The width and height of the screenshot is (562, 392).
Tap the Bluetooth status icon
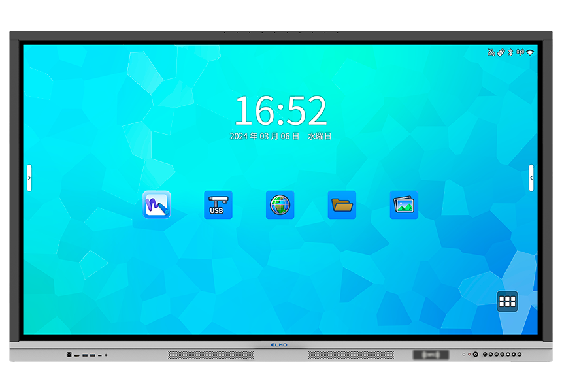[511, 52]
